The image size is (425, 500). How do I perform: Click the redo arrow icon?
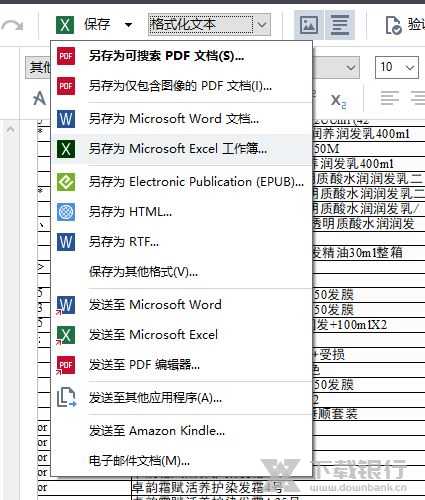click(x=12, y=25)
